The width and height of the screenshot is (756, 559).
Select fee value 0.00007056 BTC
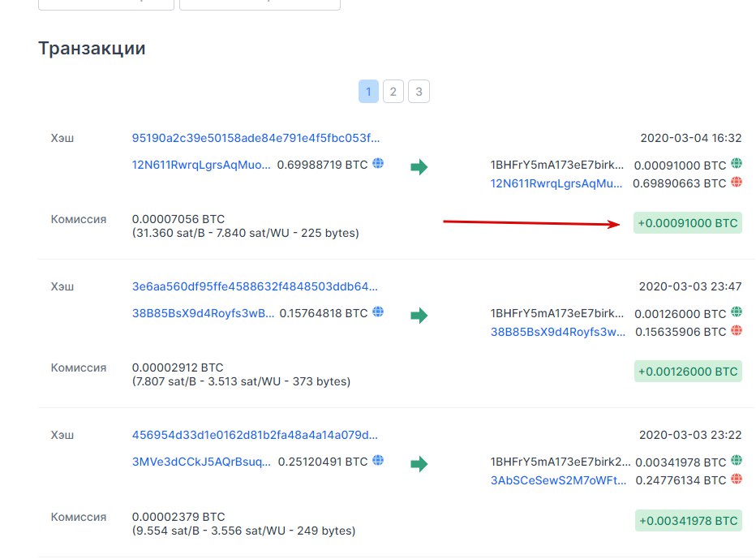(x=178, y=219)
